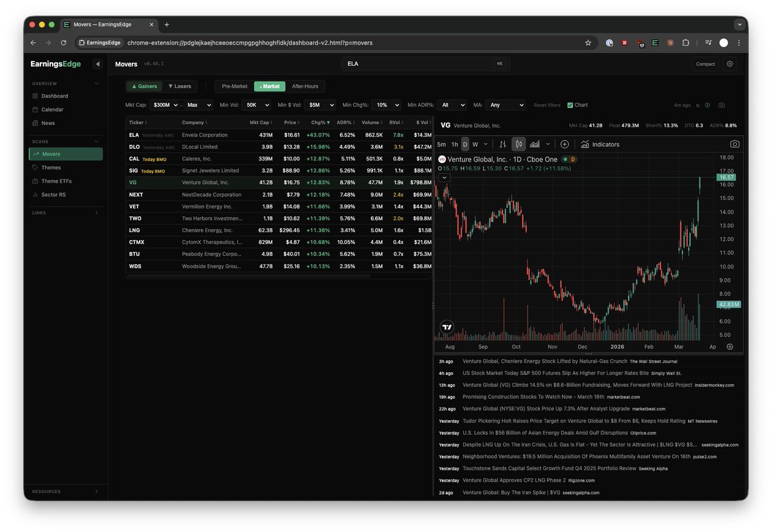This screenshot has width=772, height=532.
Task: Click the ELA ticker search field
Action: click(x=425, y=64)
